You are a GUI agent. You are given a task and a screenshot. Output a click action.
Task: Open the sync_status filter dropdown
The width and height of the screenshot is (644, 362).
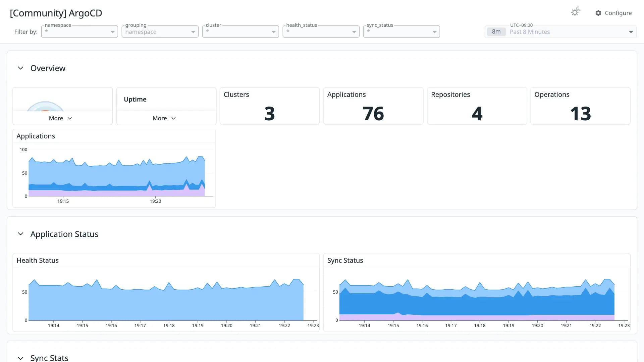point(401,32)
